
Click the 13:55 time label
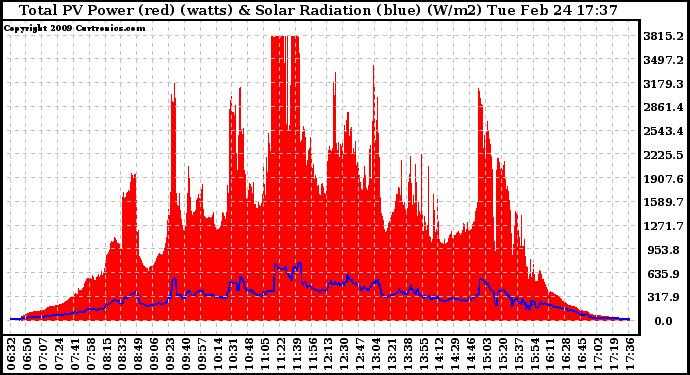point(423,353)
